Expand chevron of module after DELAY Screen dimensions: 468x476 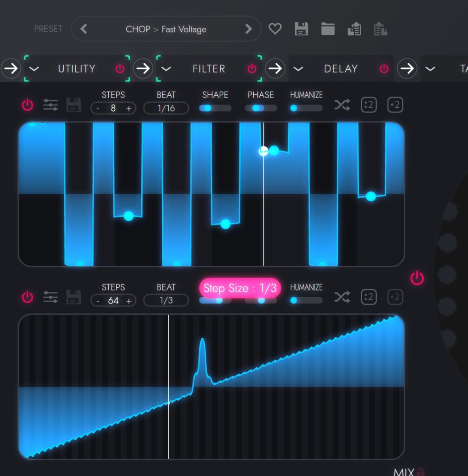(430, 69)
